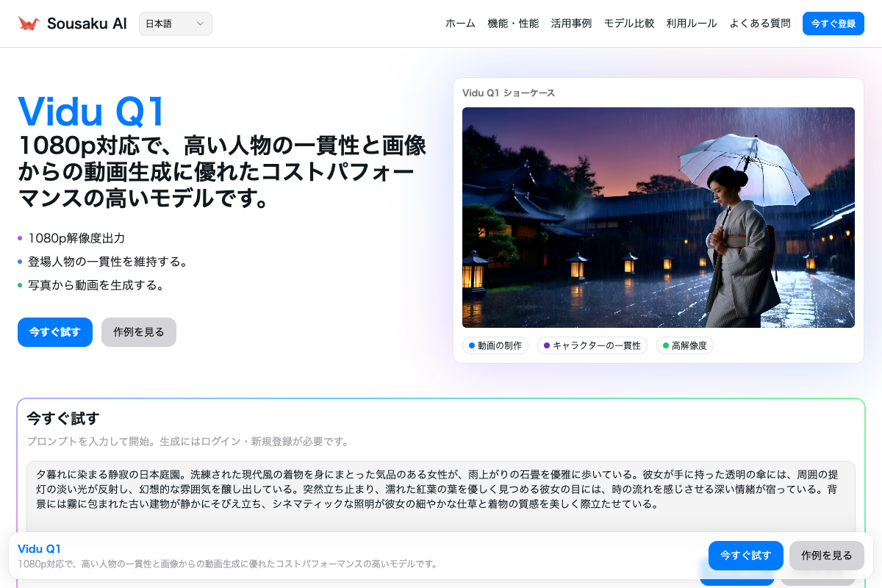Select the キャラクターの一貫性 tag with purple dot
The height and width of the screenshot is (588, 882).
592,345
